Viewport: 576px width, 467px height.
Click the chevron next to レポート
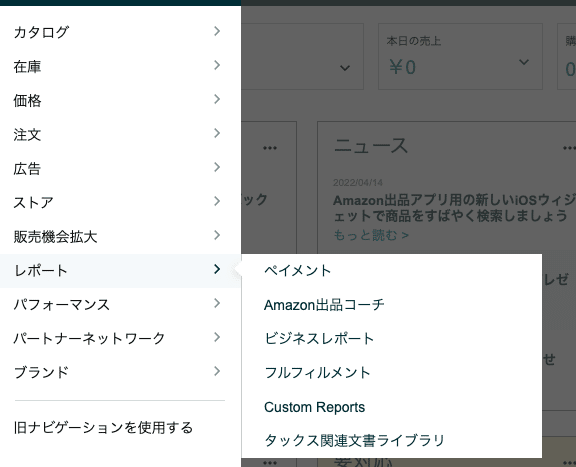217,269
